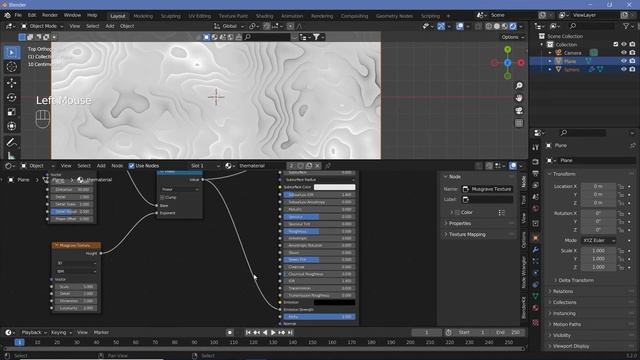The height and width of the screenshot is (360, 640).
Task: Expand the node Properties section
Action: click(x=460, y=224)
